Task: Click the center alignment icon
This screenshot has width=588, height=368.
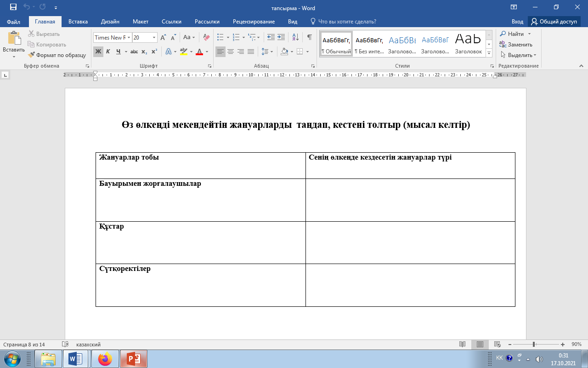Action: (x=231, y=52)
